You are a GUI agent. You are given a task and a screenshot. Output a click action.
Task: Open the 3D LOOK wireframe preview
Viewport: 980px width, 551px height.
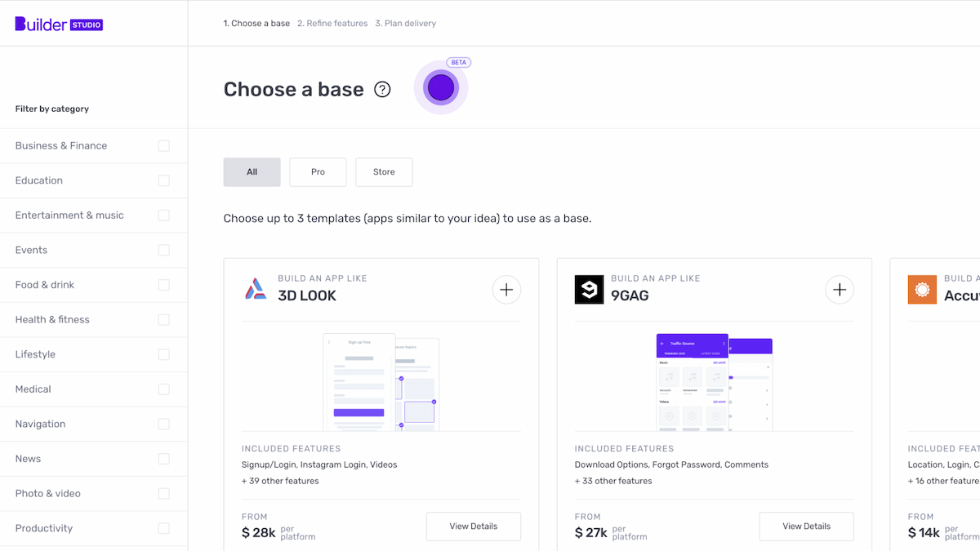click(x=381, y=381)
